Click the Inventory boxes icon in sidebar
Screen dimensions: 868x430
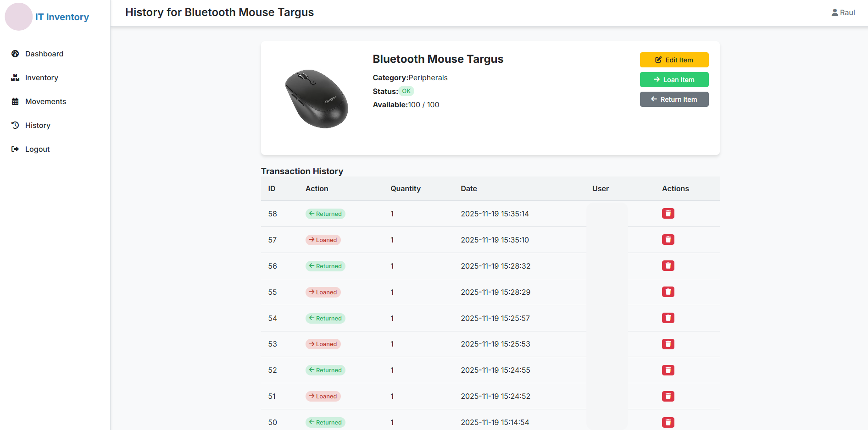[x=15, y=77]
